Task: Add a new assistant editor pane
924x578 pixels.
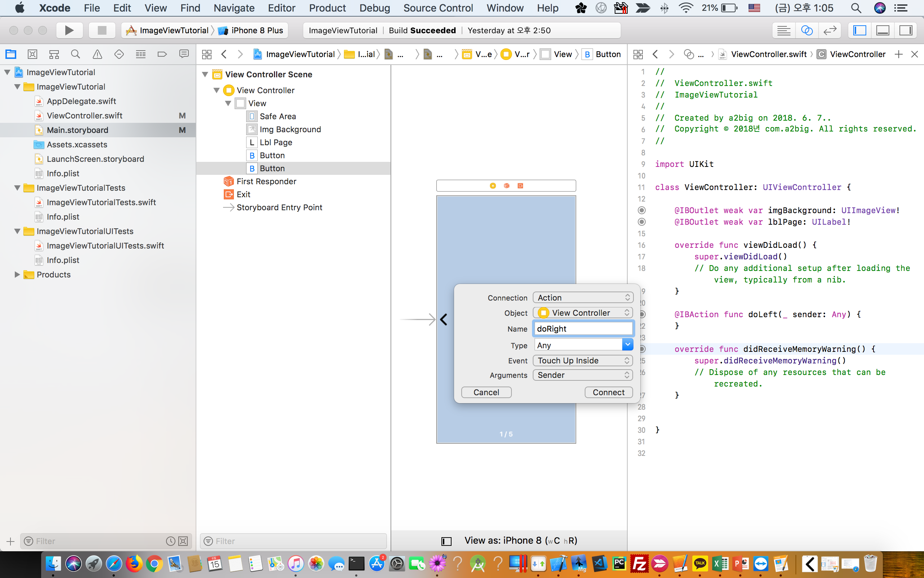Action: 898,54
